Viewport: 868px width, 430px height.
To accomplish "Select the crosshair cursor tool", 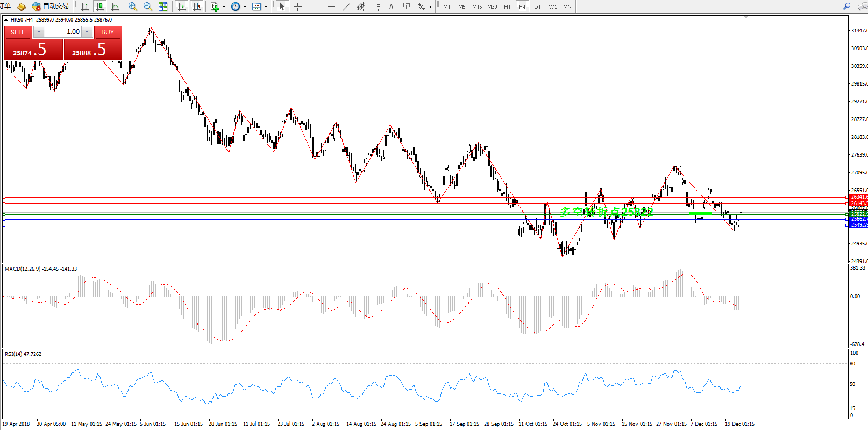I will tap(297, 6).
